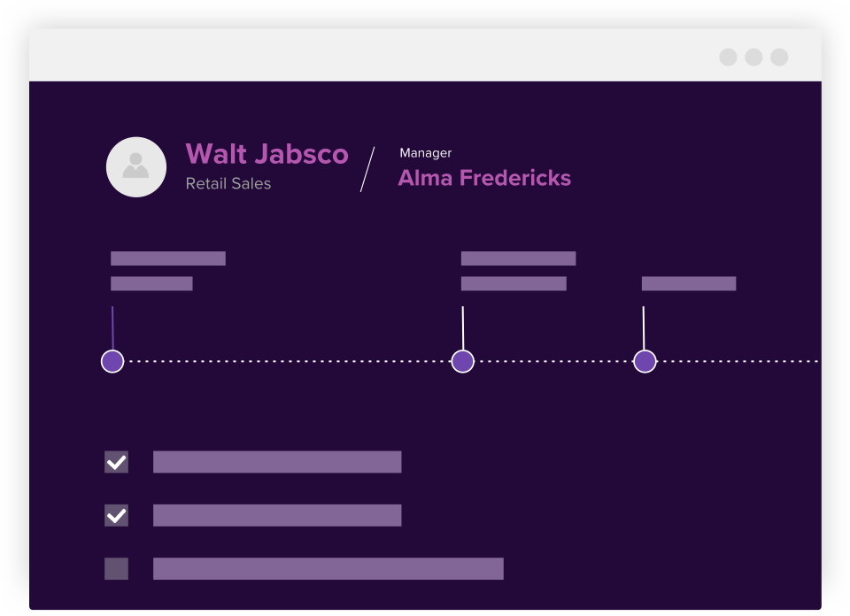Check the empty third checklist box
This screenshot has height=616, width=850.
(116, 568)
